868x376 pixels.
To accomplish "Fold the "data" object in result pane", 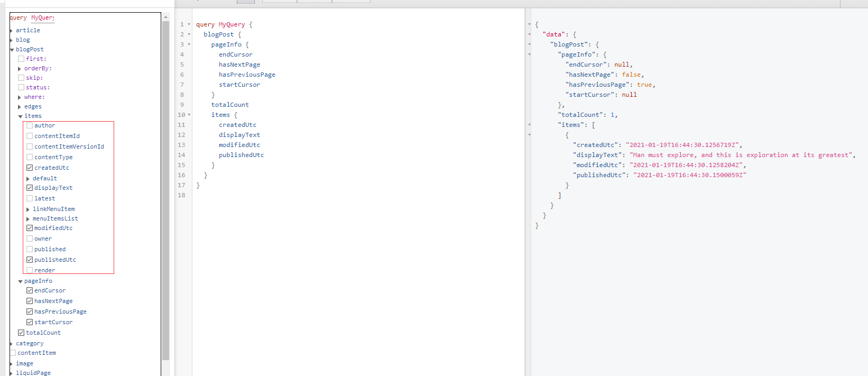I will (x=529, y=34).
